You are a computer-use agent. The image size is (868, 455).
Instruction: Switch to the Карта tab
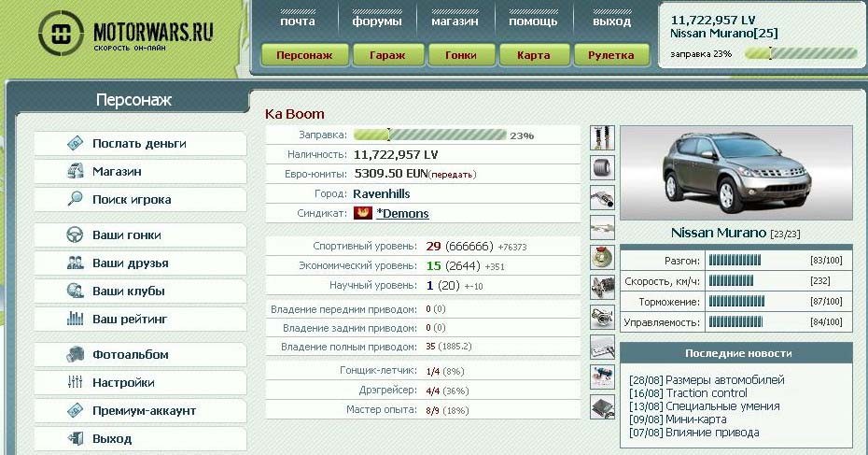(x=534, y=55)
